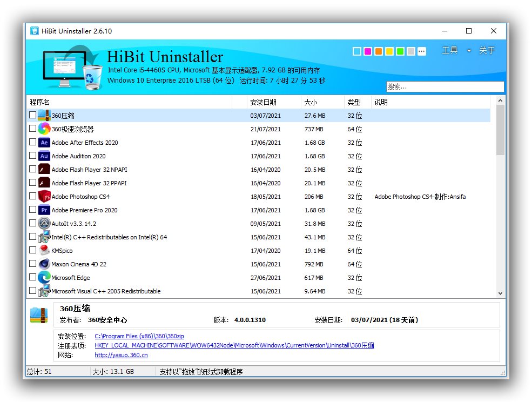Sort list by 程序名 column header
The image size is (532, 402).
(x=129, y=102)
